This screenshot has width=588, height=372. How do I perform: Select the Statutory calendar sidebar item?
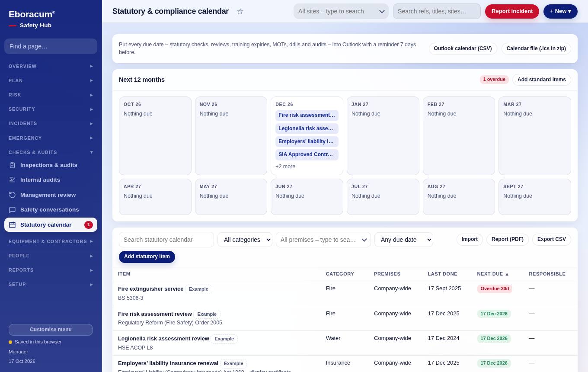[x=51, y=225]
